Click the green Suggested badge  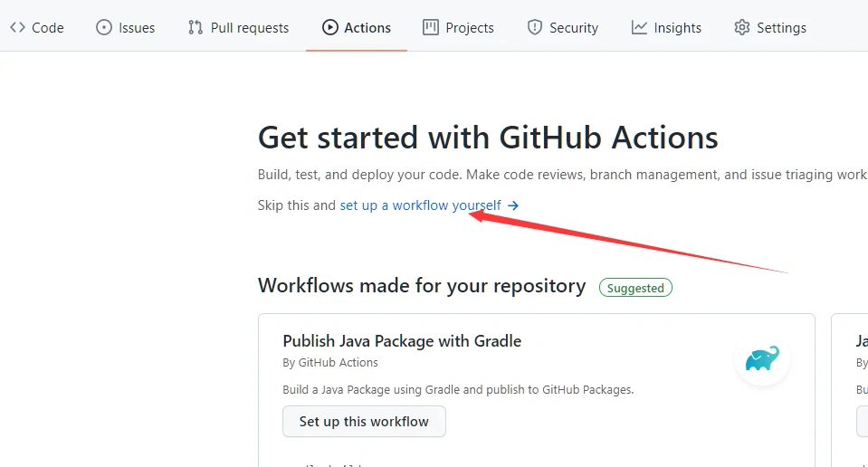pos(635,288)
